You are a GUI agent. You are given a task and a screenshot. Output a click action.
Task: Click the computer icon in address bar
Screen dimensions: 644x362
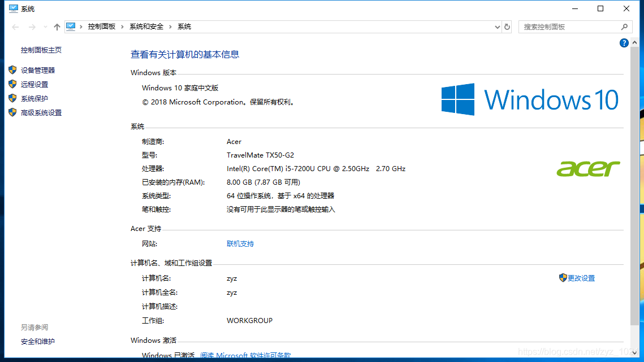[71, 27]
